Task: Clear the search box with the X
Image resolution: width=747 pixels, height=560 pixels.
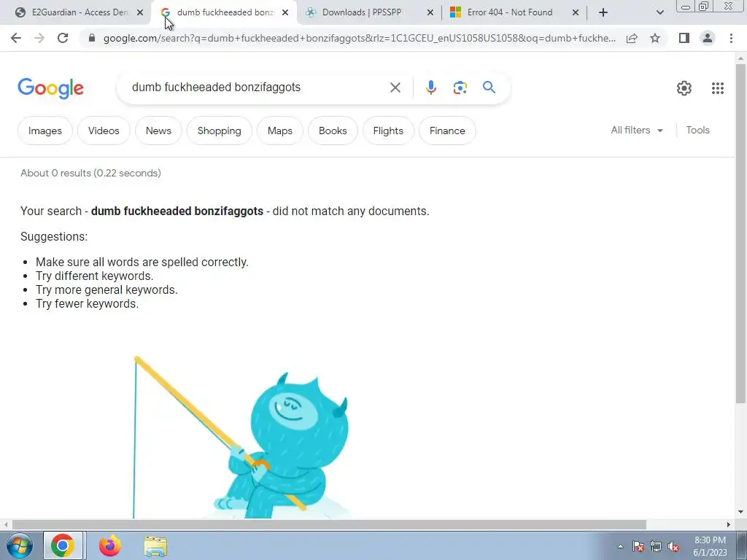Action: [395, 87]
